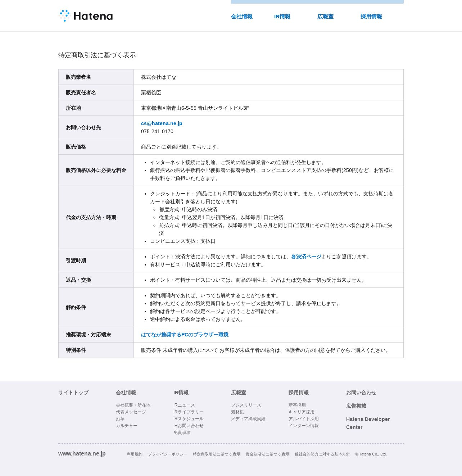
Task: Open 会社概要・所在地 footer link
Action: [x=133, y=405]
